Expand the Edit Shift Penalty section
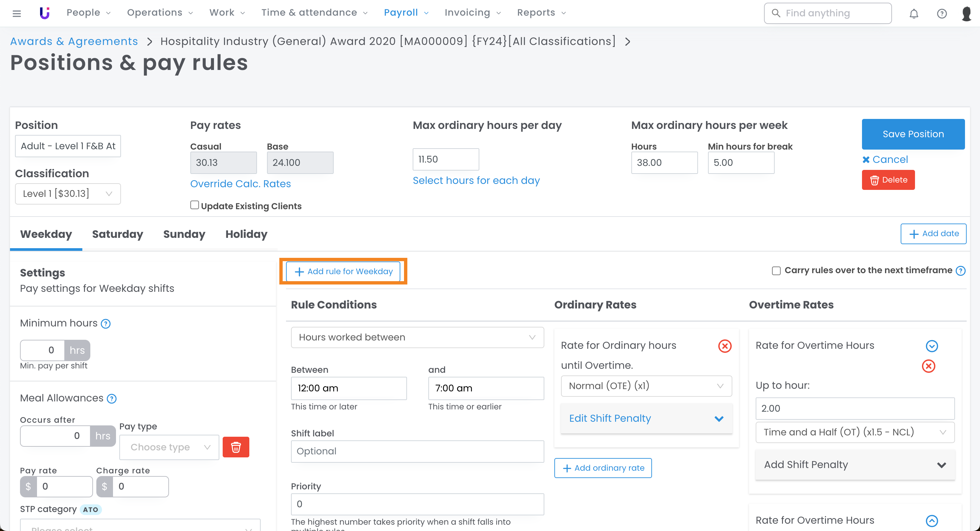 [x=646, y=418]
